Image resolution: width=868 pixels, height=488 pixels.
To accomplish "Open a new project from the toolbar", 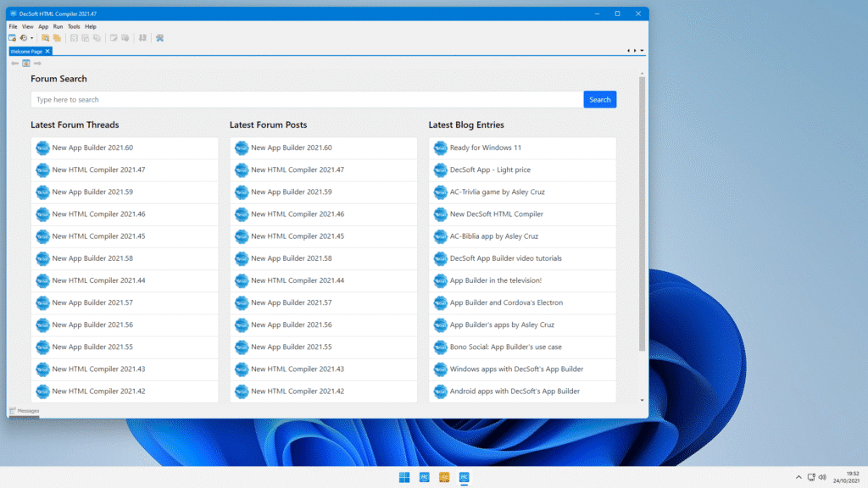I will 12,37.
